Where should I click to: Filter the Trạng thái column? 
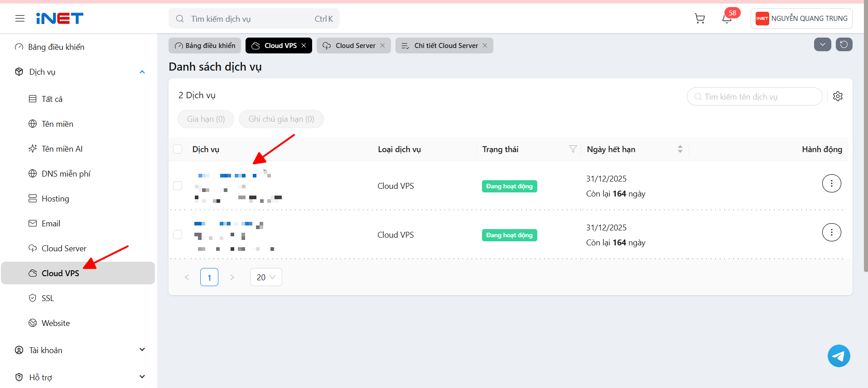pos(573,149)
